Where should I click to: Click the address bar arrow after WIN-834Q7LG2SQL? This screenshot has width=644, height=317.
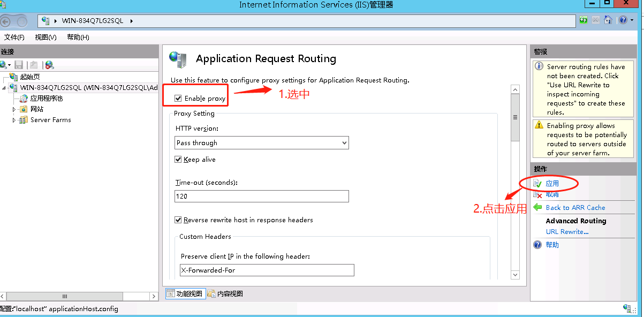(131, 21)
